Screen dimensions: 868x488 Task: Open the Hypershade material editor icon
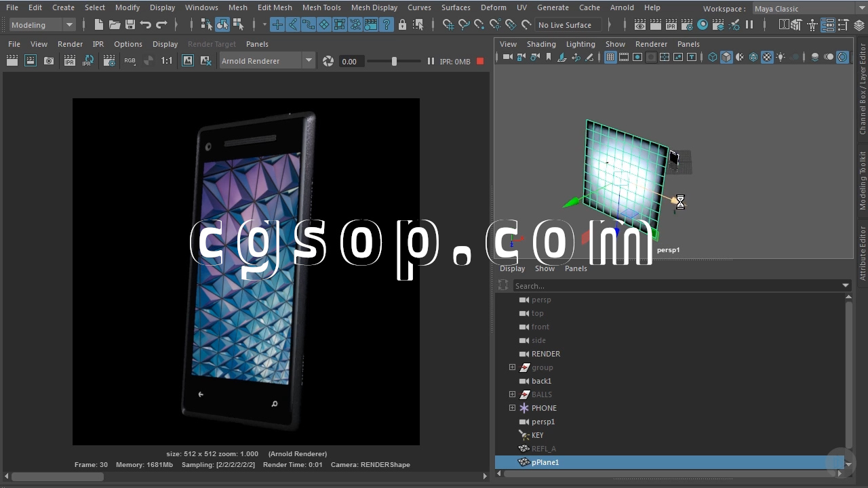[x=703, y=25]
